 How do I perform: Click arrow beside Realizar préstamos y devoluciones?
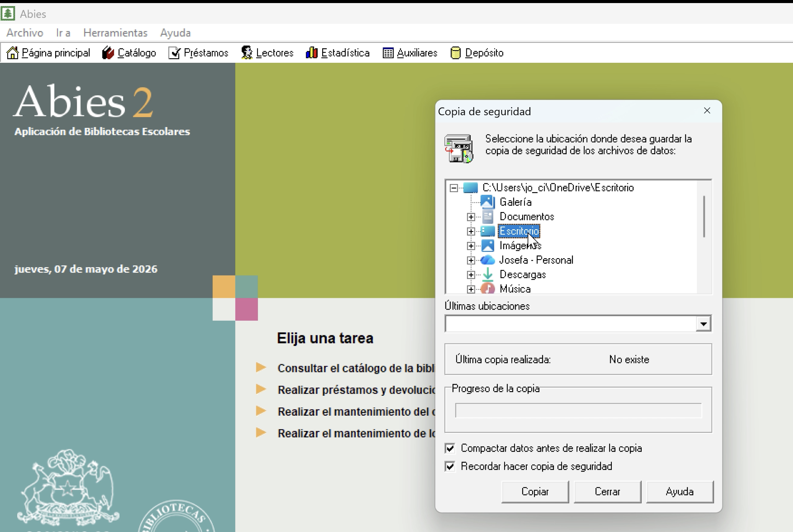tap(261, 389)
